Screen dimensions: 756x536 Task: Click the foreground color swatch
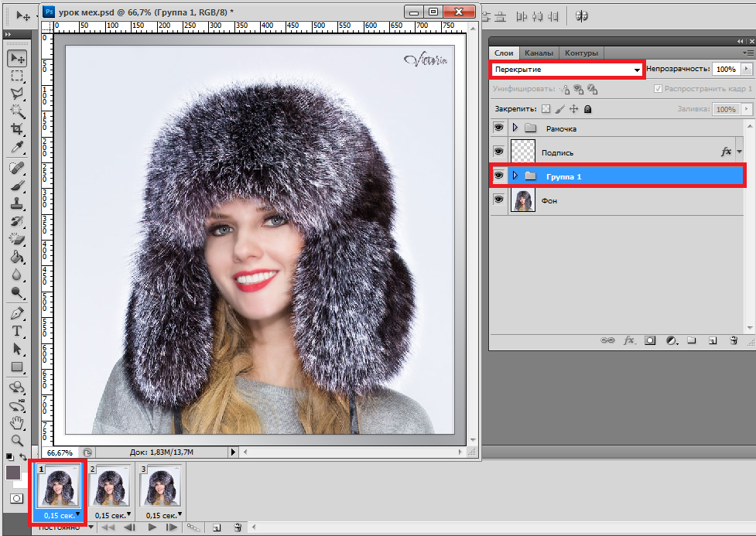point(13,472)
